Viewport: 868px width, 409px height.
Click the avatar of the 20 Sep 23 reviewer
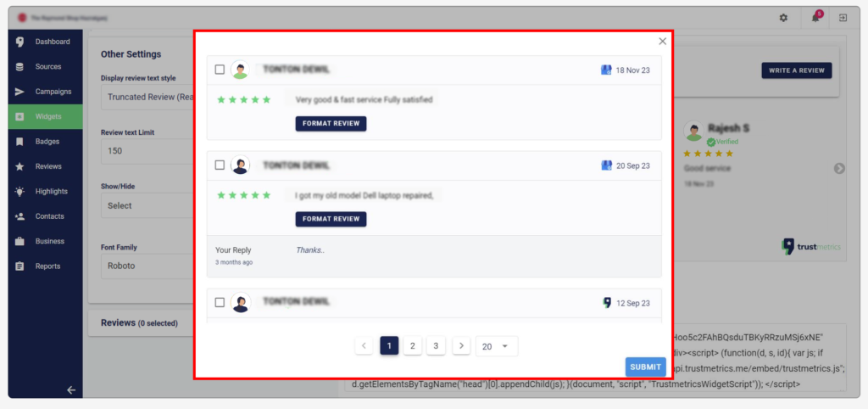click(x=240, y=165)
